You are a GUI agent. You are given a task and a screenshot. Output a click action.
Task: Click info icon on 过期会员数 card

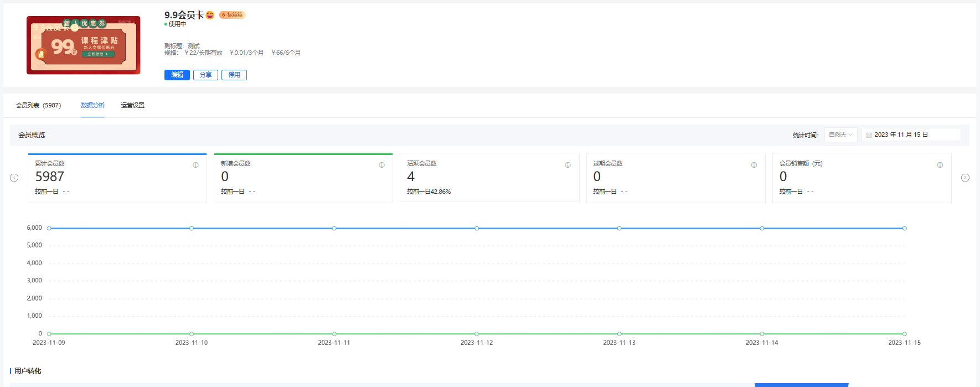point(754,165)
